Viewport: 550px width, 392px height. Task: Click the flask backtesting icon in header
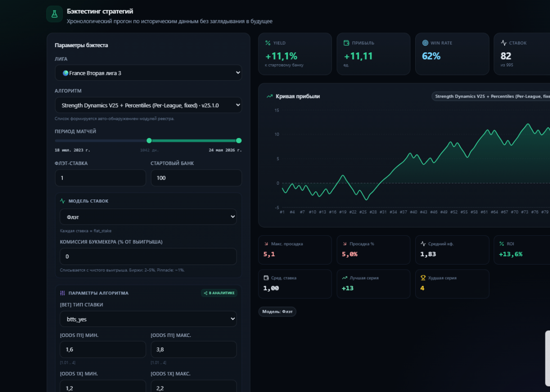pyautogui.click(x=55, y=14)
